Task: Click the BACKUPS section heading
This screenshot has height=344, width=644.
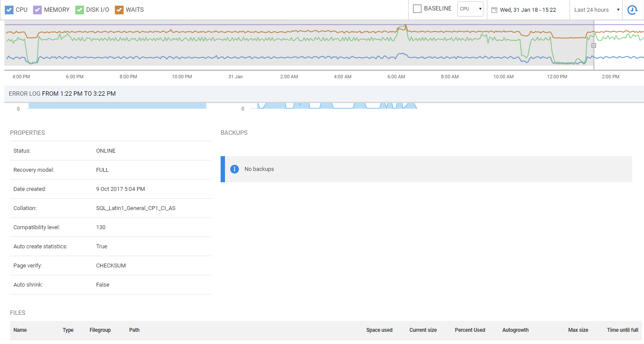Action: pyautogui.click(x=234, y=133)
